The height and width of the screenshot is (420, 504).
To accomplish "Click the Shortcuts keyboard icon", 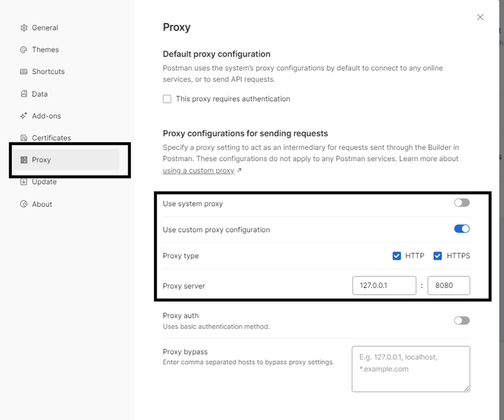I will [23, 71].
